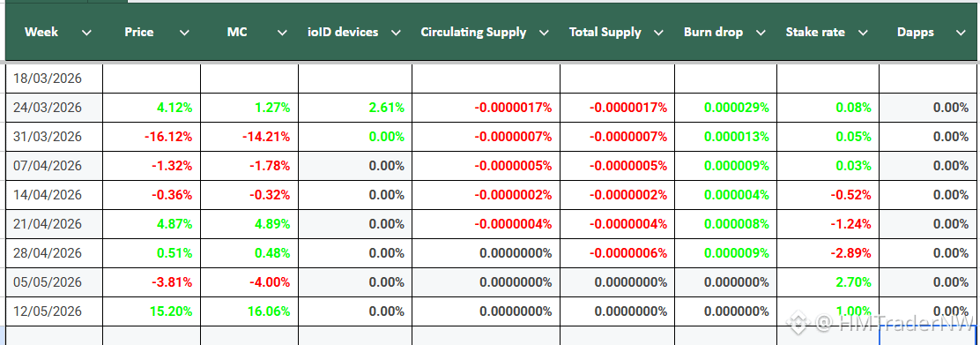Click the 4.12% price cell
This screenshot has width=980, height=345.
coord(152,108)
